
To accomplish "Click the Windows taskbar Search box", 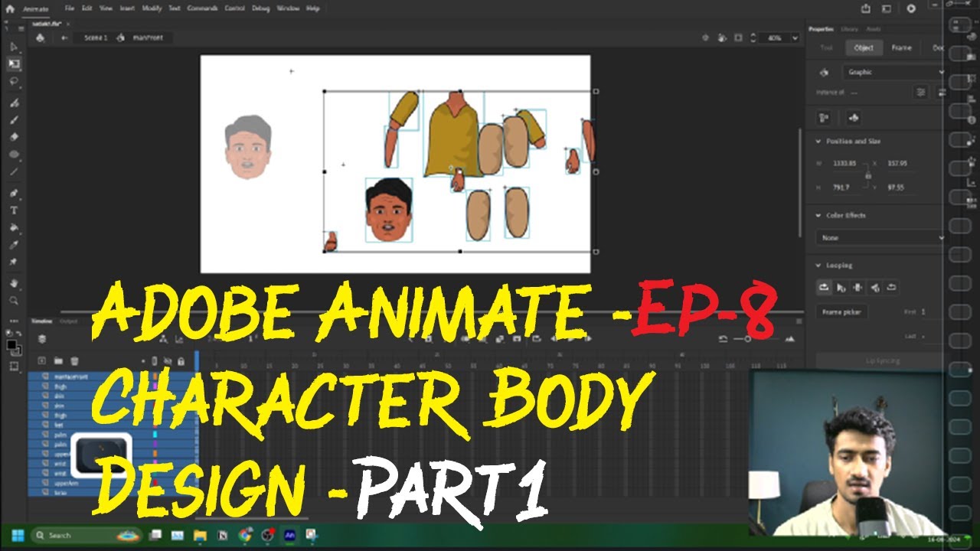I will click(x=86, y=535).
